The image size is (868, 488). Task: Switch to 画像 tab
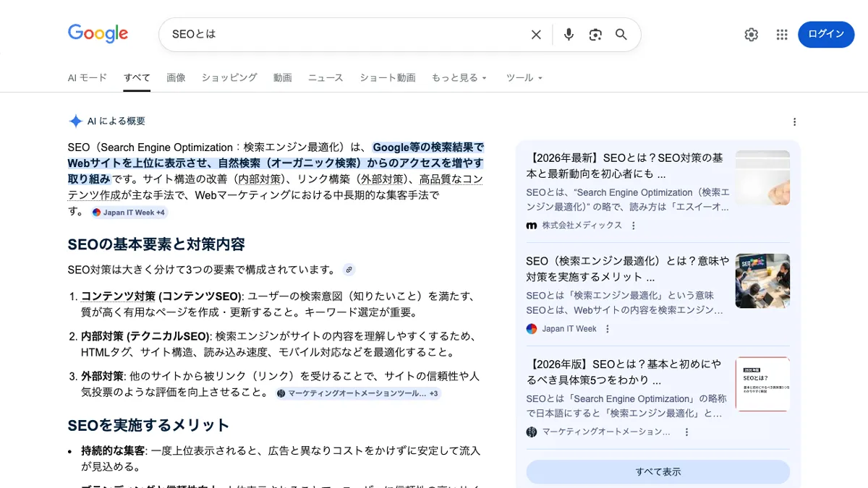pos(176,77)
